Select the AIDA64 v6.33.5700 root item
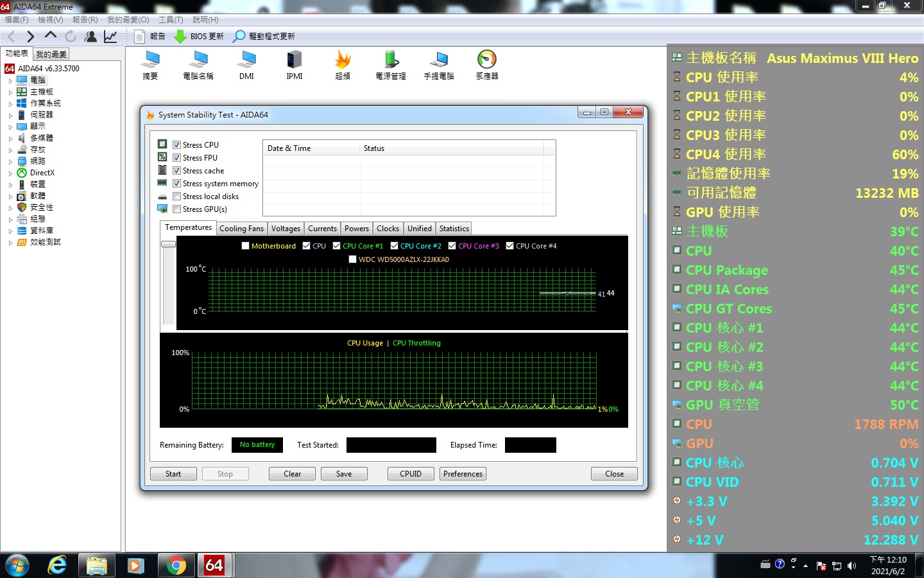This screenshot has width=924, height=578. click(x=48, y=68)
